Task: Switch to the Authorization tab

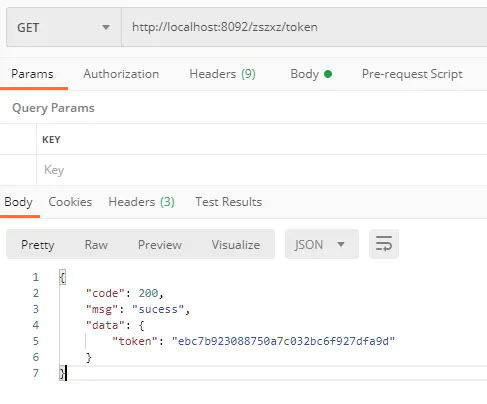Action: pyautogui.click(x=121, y=74)
